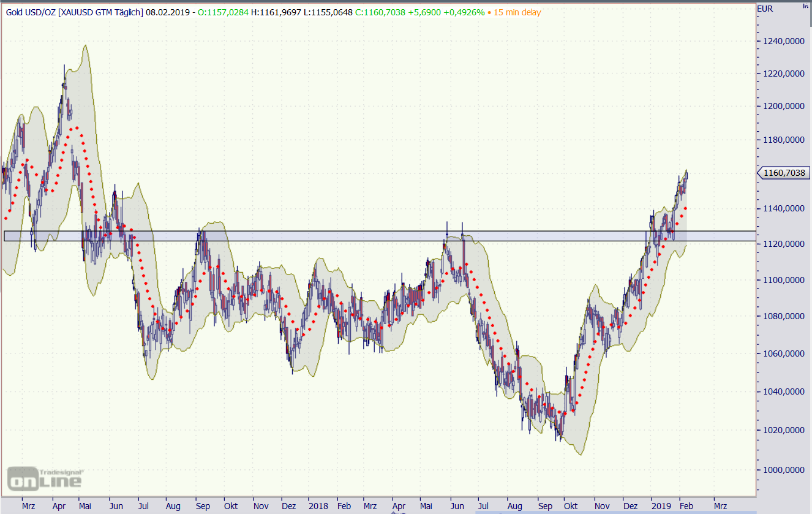Screen dimensions: 812x514
Task: Select the Gold USD/OZ chart title
Action: coord(74,12)
